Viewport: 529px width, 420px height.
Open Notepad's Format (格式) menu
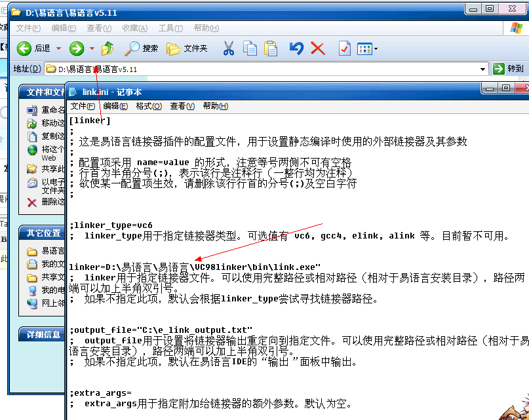click(149, 106)
